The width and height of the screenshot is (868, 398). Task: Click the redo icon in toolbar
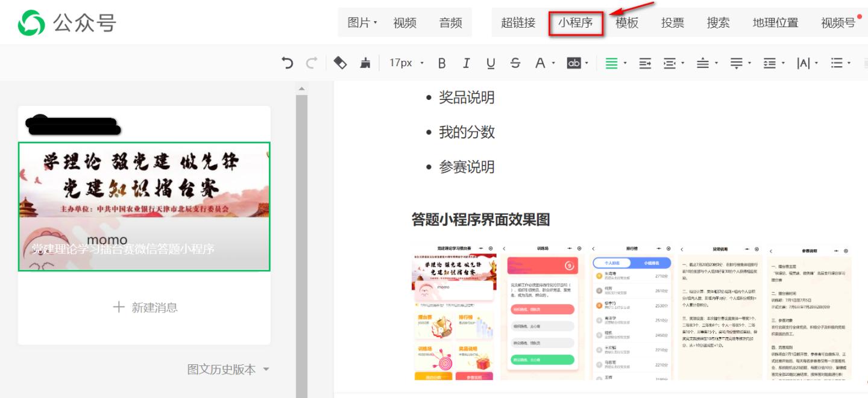310,63
